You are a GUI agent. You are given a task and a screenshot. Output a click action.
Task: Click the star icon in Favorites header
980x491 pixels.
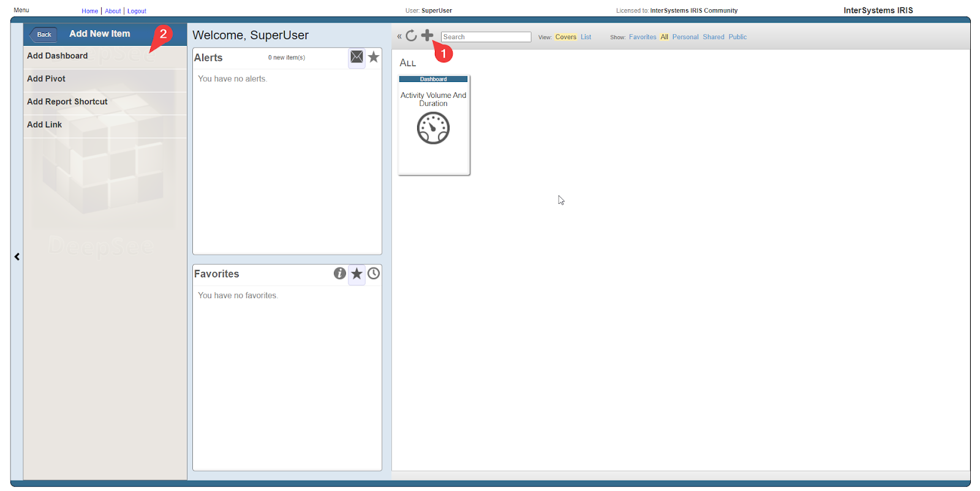tap(356, 274)
